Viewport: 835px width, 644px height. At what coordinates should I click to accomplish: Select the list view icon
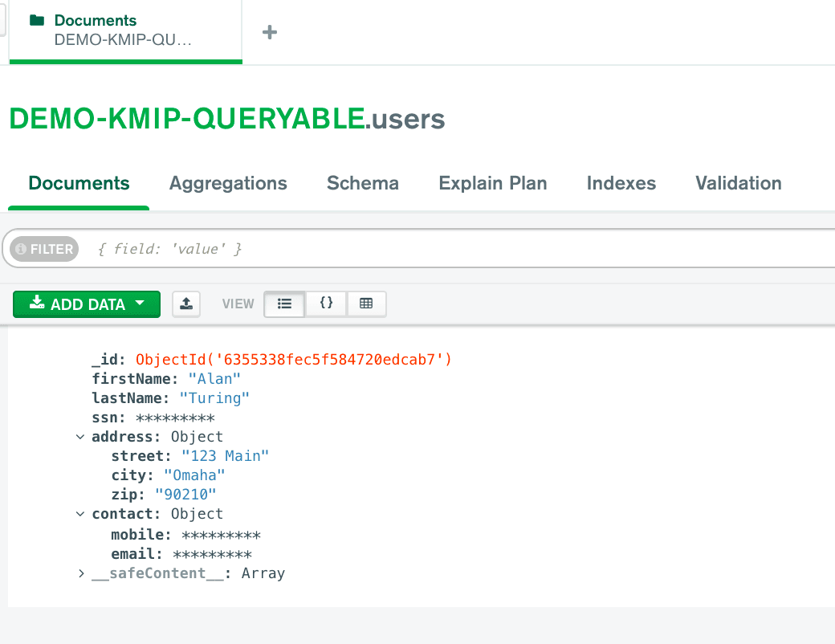pyautogui.click(x=284, y=304)
